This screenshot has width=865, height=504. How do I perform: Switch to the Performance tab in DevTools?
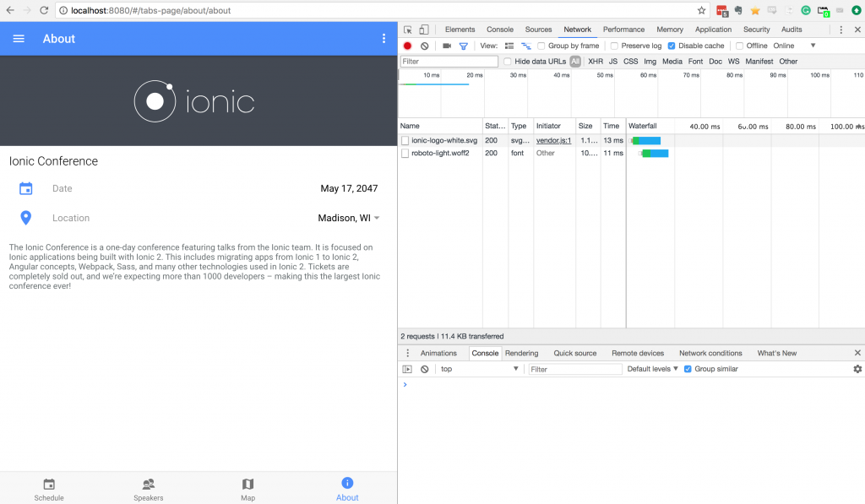[623, 29]
